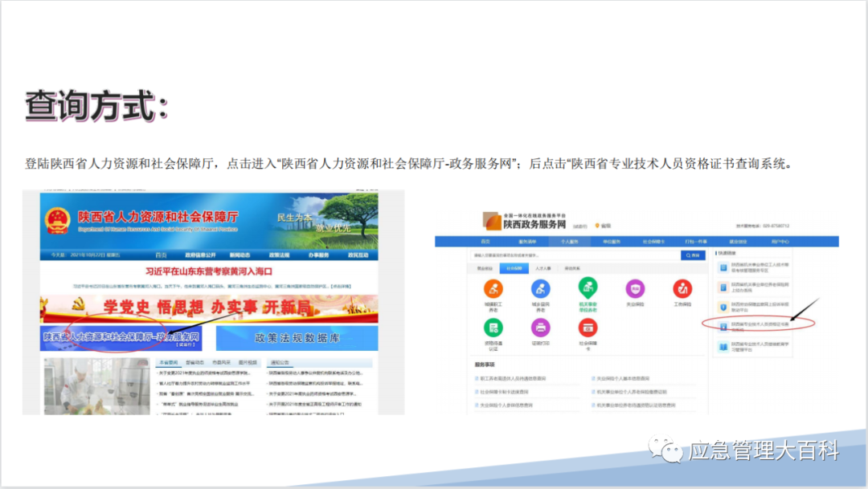Select the 市县风采 news tab
This screenshot has width=868, height=489.
coord(222,363)
